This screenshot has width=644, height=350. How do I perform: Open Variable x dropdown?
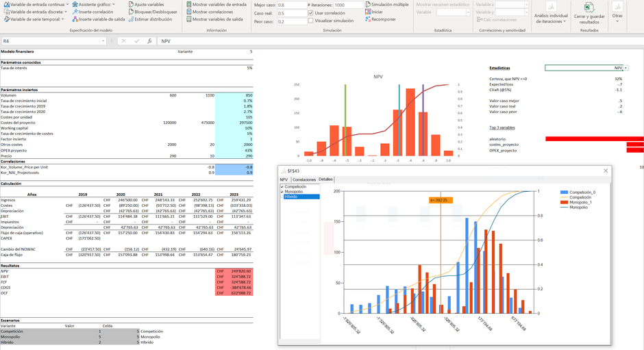click(x=527, y=5)
